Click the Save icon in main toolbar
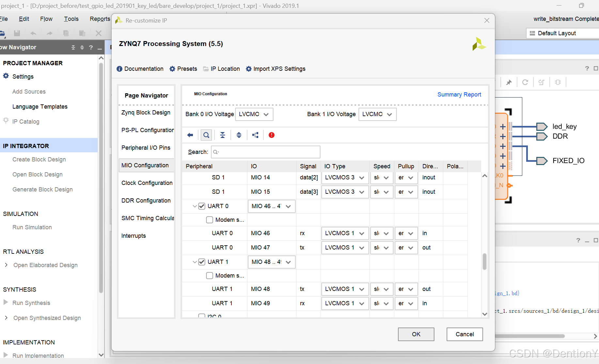 pos(17,33)
